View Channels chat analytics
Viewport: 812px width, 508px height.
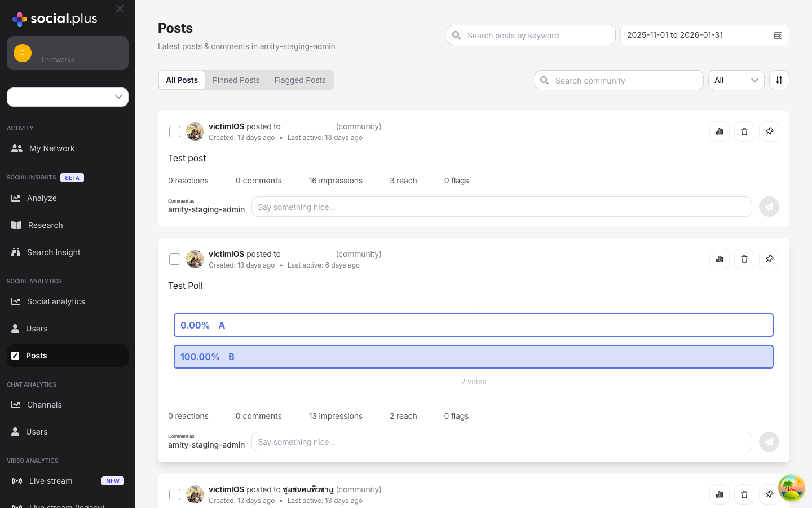click(x=45, y=405)
